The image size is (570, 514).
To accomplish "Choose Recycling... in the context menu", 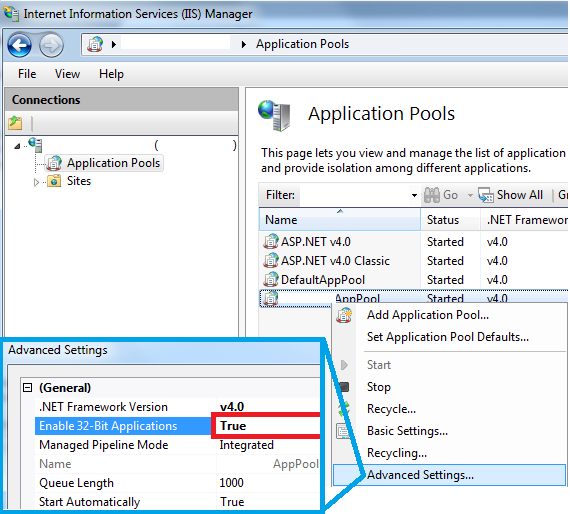I will click(450, 453).
